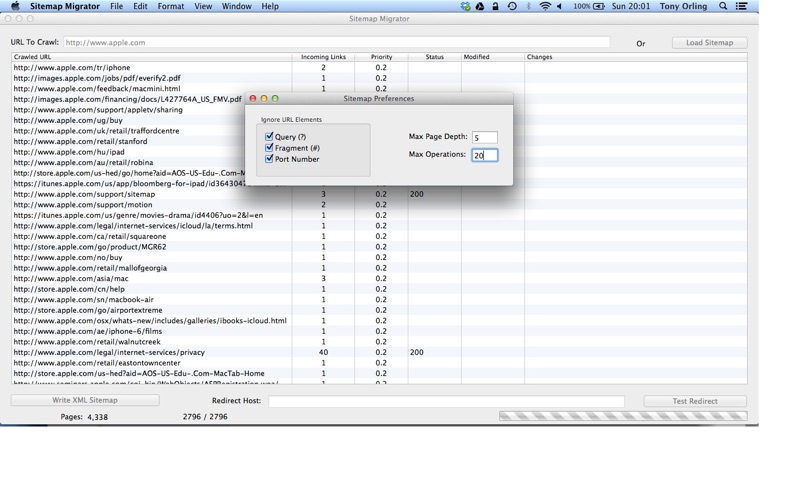Select row store.apple.com/go/airportextreme
Screen dimensions: 800x500
click(x=380, y=310)
